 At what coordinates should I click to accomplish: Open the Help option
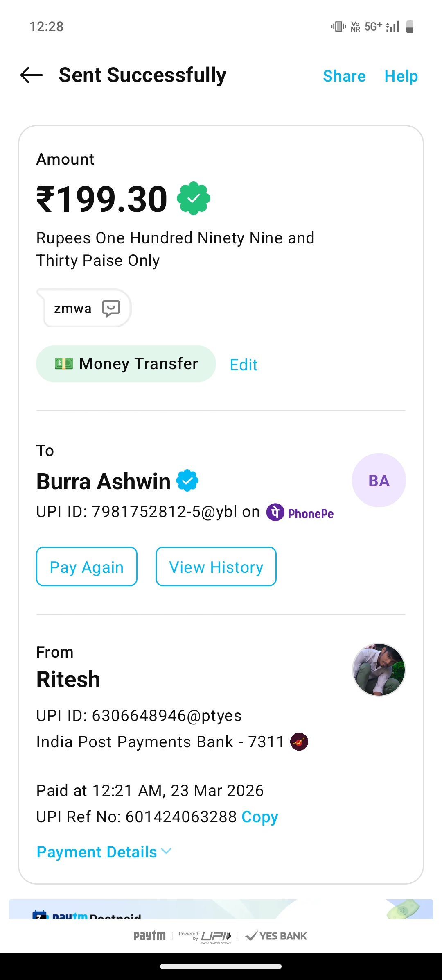coord(401,76)
